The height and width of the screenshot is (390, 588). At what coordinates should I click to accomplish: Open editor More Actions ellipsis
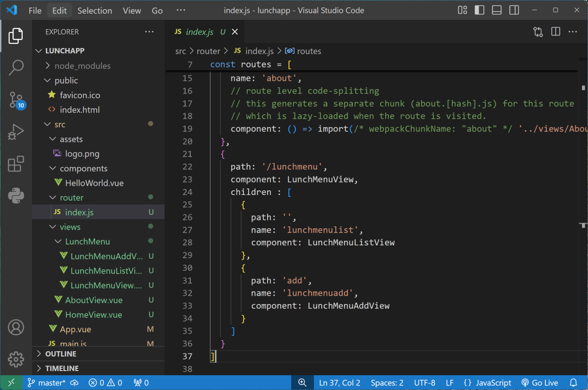(573, 32)
